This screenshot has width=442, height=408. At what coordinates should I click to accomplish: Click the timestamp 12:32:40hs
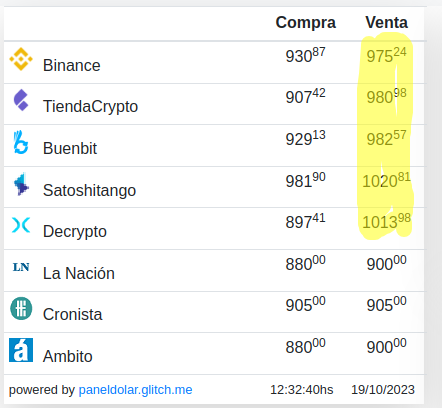(302, 390)
